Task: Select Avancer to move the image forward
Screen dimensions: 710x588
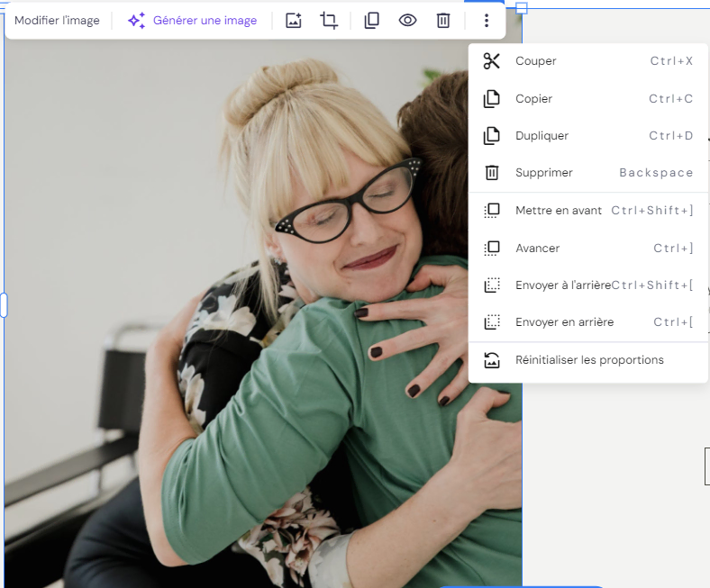Action: [x=537, y=249]
